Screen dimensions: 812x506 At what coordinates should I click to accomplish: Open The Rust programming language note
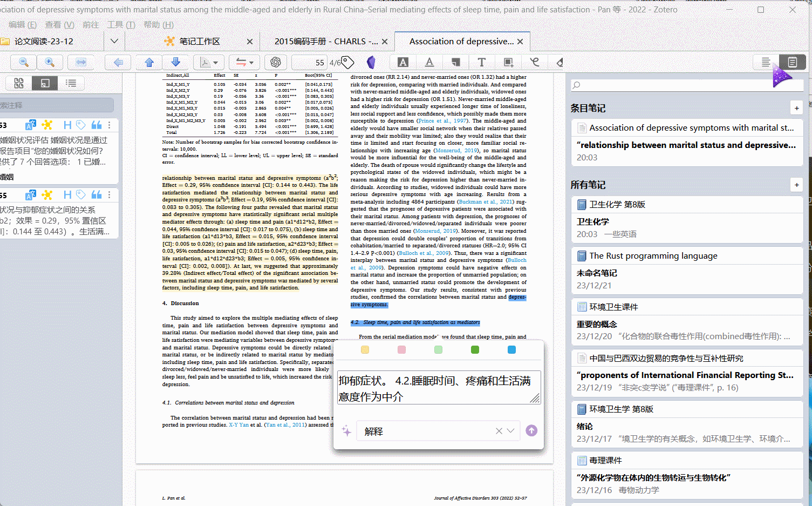(x=687, y=270)
